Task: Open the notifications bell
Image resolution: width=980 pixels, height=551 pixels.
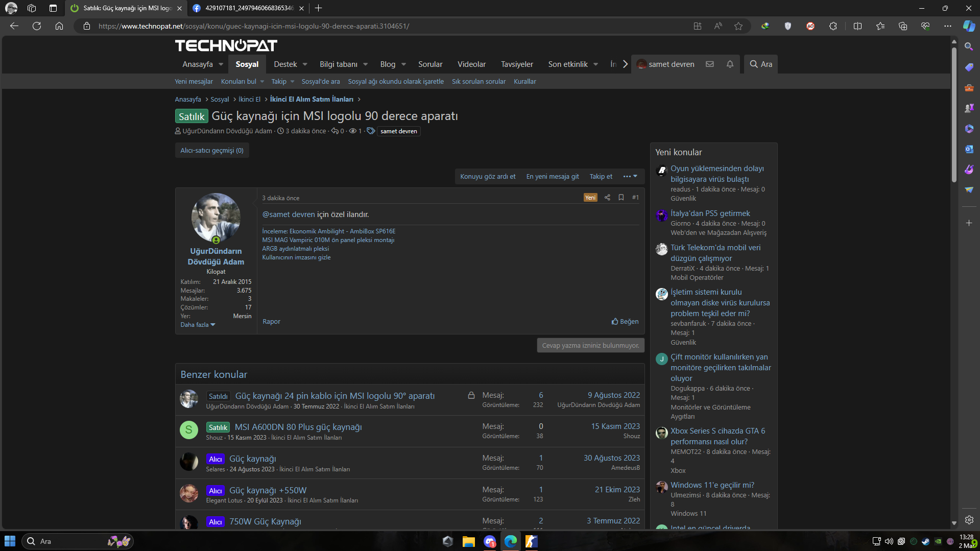Action: click(x=730, y=64)
